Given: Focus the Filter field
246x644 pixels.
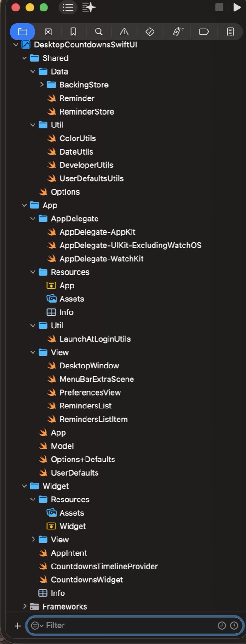Looking at the screenshot, I should click(134, 626).
